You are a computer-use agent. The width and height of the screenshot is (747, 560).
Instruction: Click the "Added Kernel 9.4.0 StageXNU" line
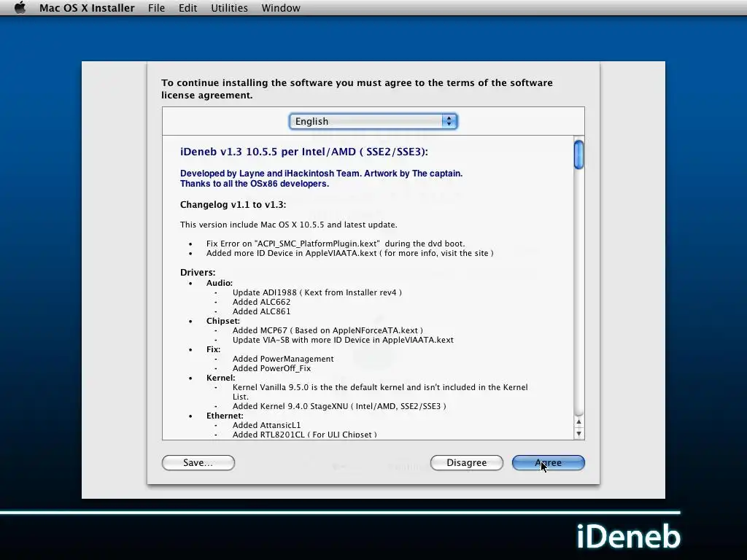point(339,406)
